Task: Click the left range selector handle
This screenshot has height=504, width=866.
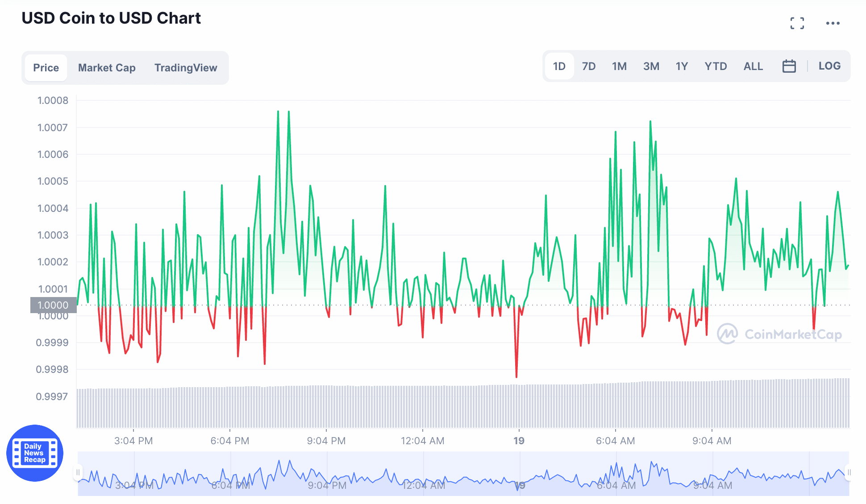Action: (x=78, y=472)
